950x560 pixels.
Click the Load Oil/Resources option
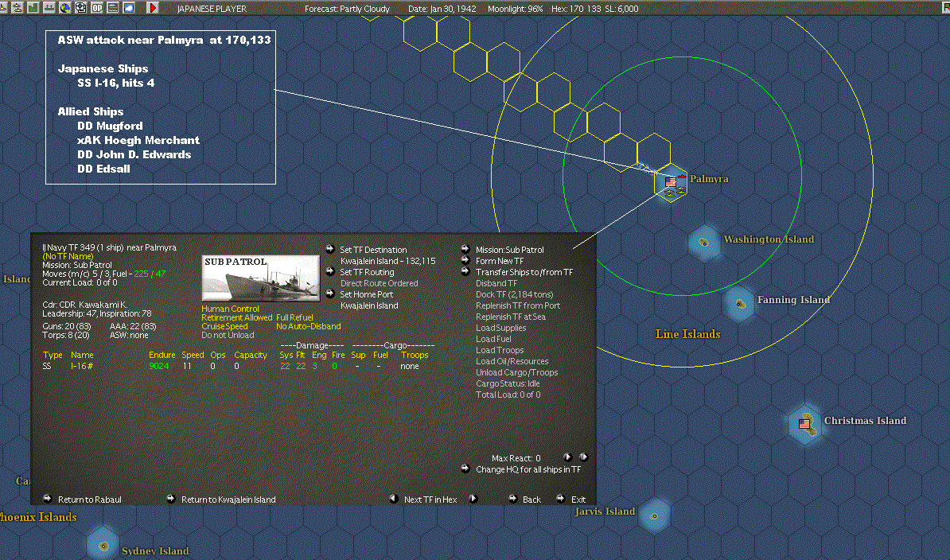[512, 361]
